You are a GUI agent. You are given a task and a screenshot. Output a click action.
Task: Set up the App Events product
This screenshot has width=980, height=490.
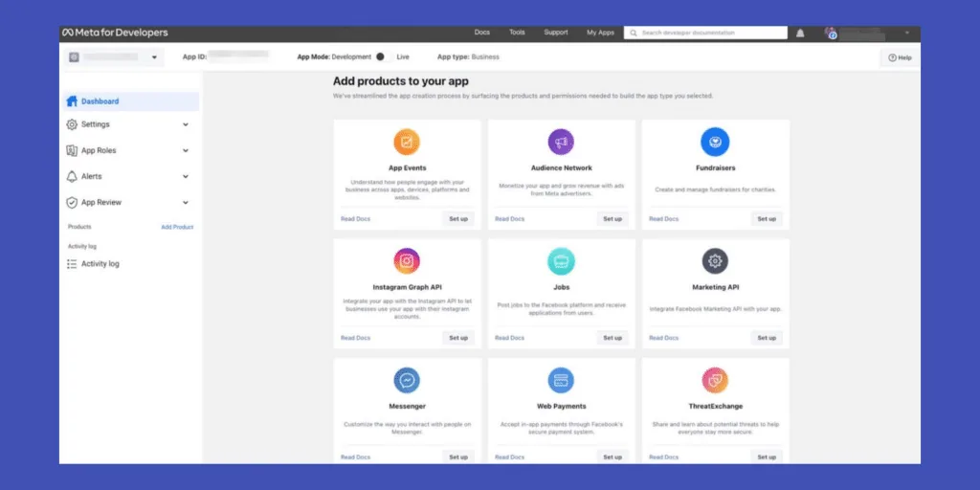click(458, 219)
